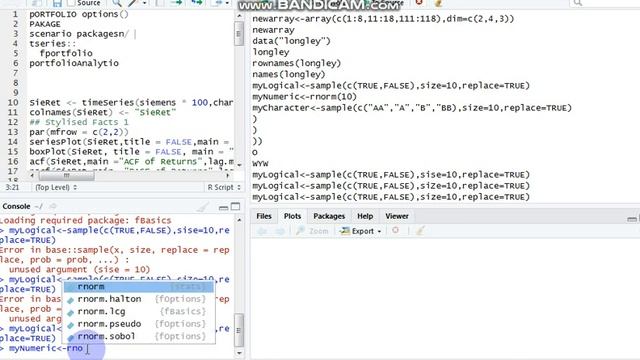Image resolution: width=640 pixels, height=360 pixels.
Task: Click the Zoom plot button
Action: pos(312,231)
